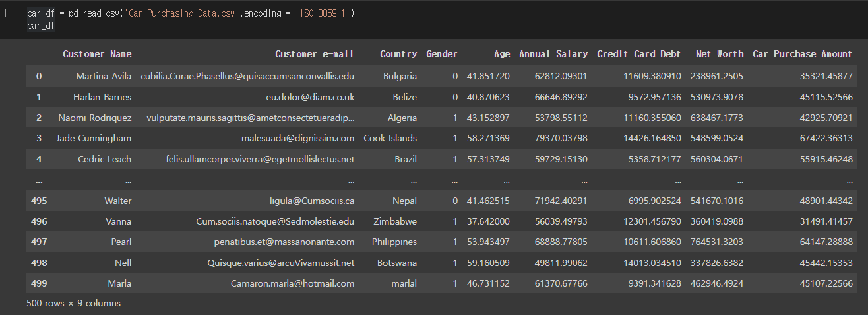
Task: Click the Belize country cell
Action: click(404, 97)
